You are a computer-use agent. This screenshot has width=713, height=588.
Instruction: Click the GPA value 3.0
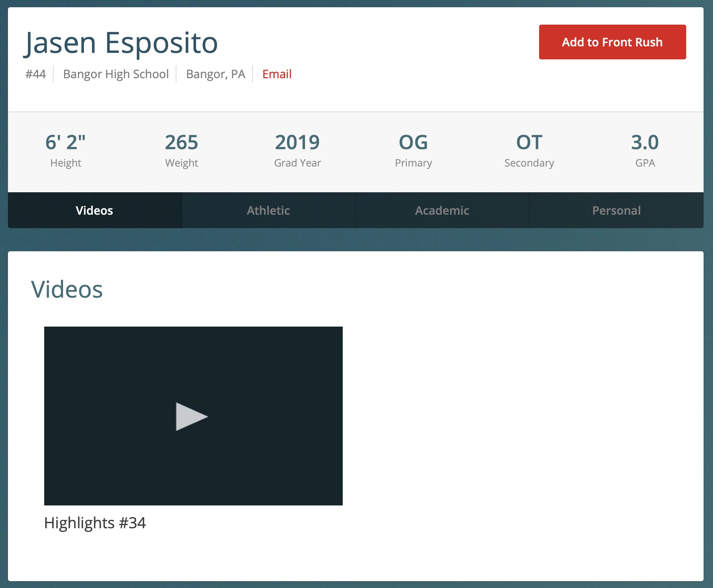point(644,142)
